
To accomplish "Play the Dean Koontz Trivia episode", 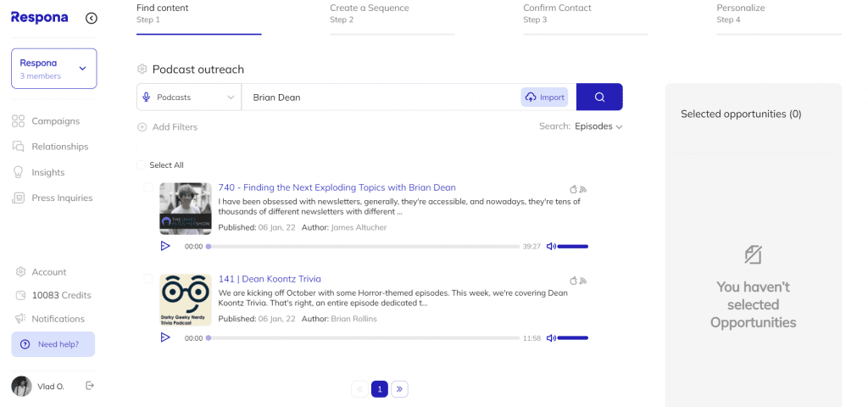I will (165, 337).
